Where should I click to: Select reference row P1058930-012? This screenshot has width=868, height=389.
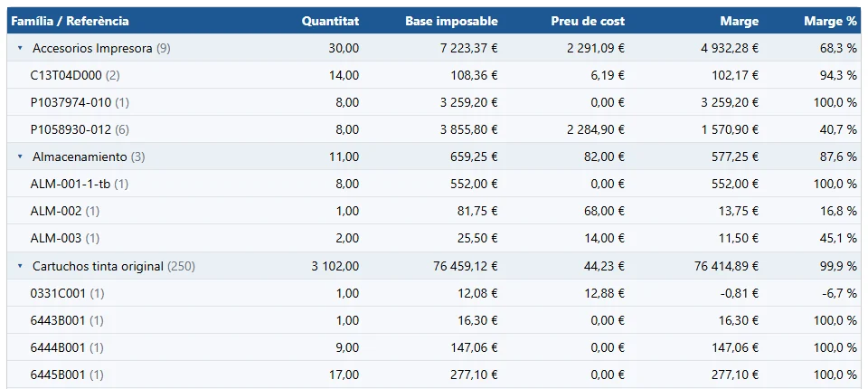pyautogui.click(x=434, y=129)
